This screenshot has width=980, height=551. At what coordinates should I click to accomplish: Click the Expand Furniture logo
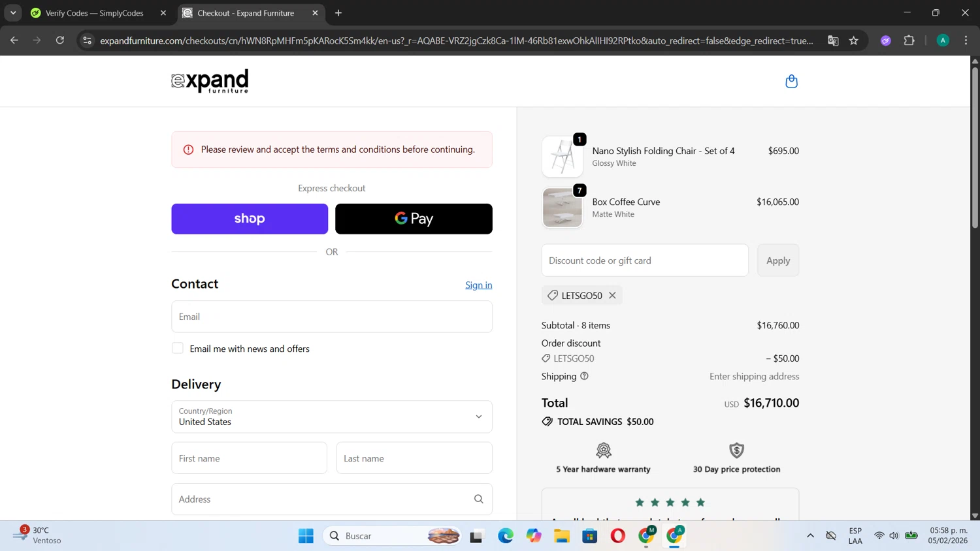(210, 81)
